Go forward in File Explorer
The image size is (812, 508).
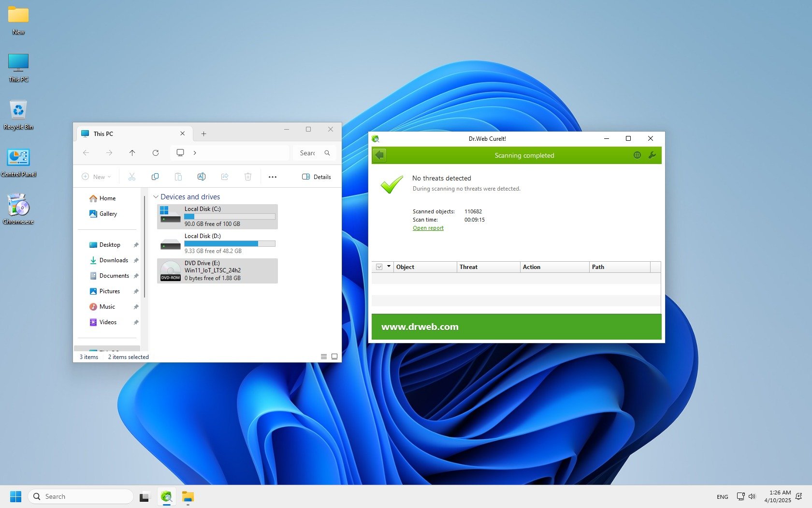pos(109,153)
